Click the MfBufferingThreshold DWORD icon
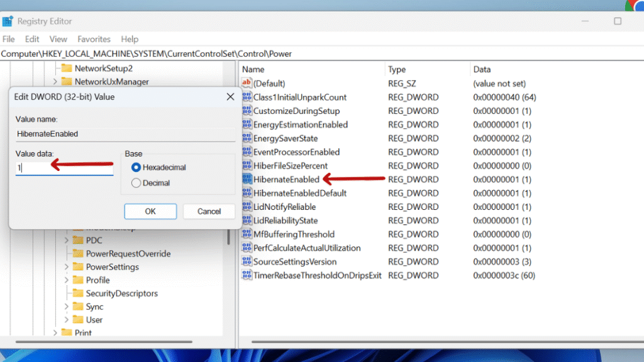644x362 pixels. [x=247, y=234]
